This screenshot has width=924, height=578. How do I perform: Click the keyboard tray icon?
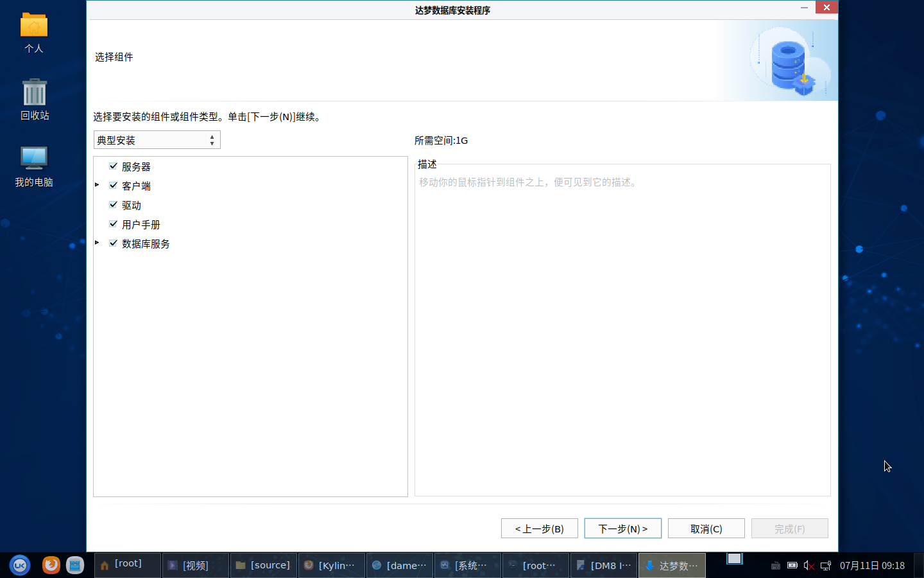click(x=775, y=566)
